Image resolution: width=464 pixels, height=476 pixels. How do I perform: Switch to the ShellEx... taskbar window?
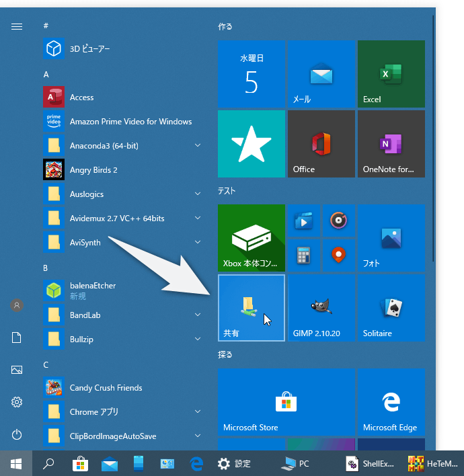point(370,463)
